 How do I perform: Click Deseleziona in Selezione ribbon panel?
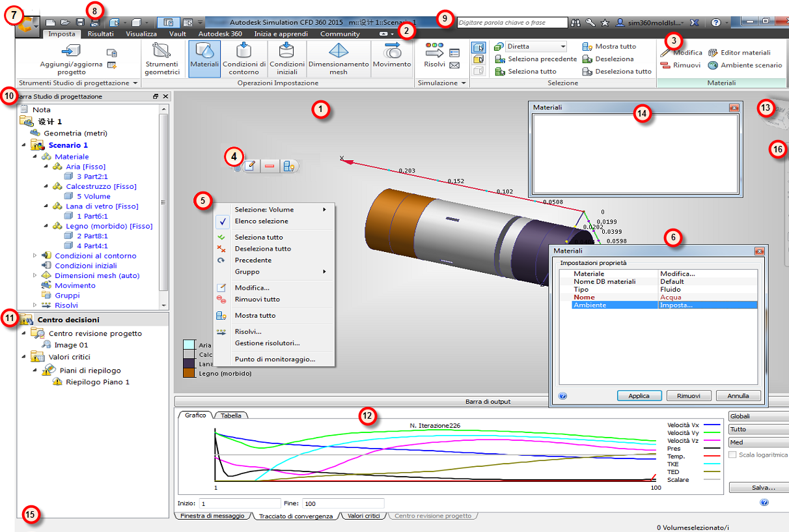click(x=607, y=59)
